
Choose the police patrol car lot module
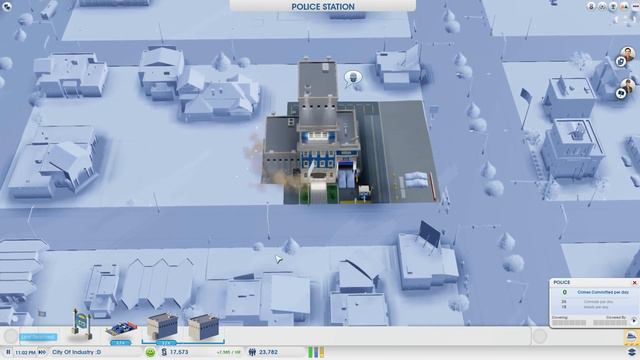coord(121,329)
